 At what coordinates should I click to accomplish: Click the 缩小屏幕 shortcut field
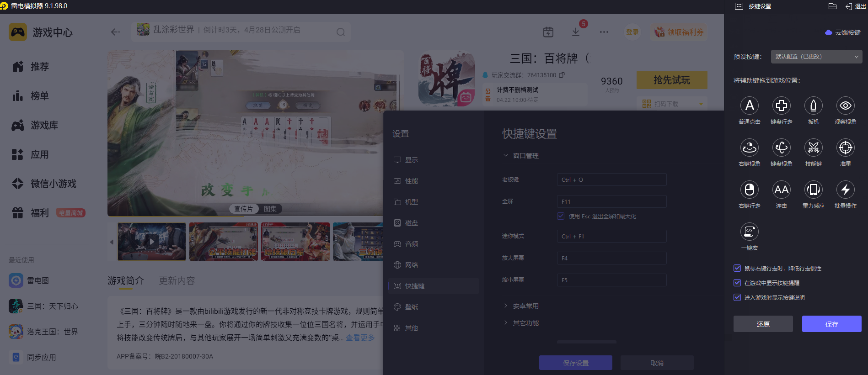pyautogui.click(x=611, y=280)
